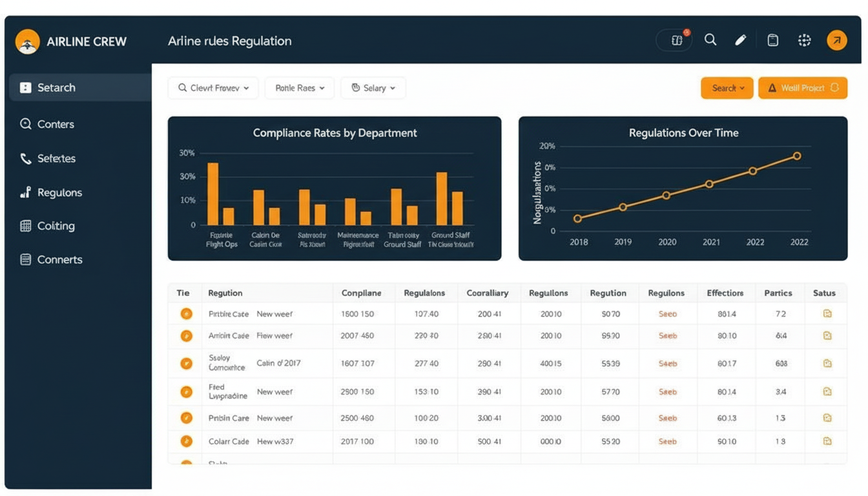Open notifications icon with red badge
Viewport: 868px width, 496px height.
coord(674,41)
